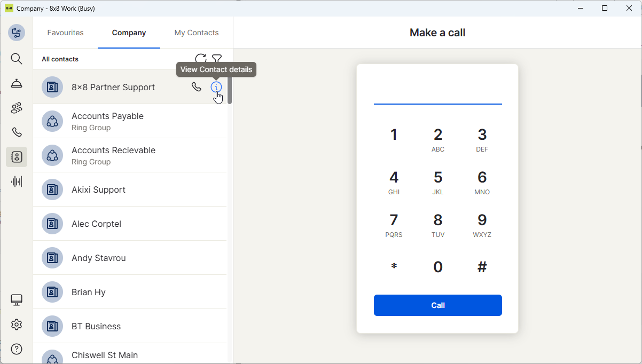Open the contacts filter funnel
642x364 pixels.
pos(217,59)
